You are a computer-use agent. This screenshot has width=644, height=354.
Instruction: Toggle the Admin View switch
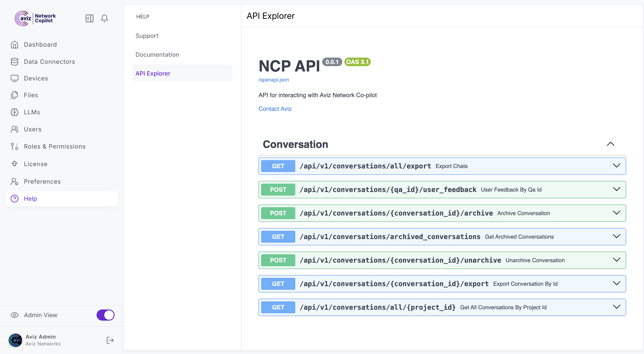105,315
